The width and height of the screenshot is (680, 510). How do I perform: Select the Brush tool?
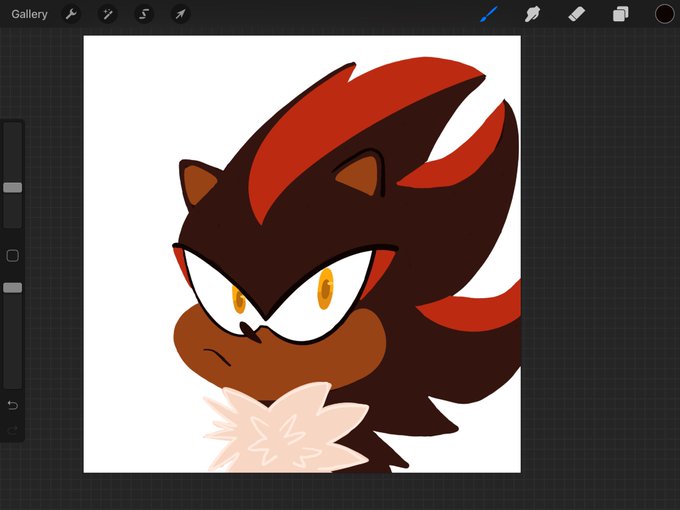489,14
